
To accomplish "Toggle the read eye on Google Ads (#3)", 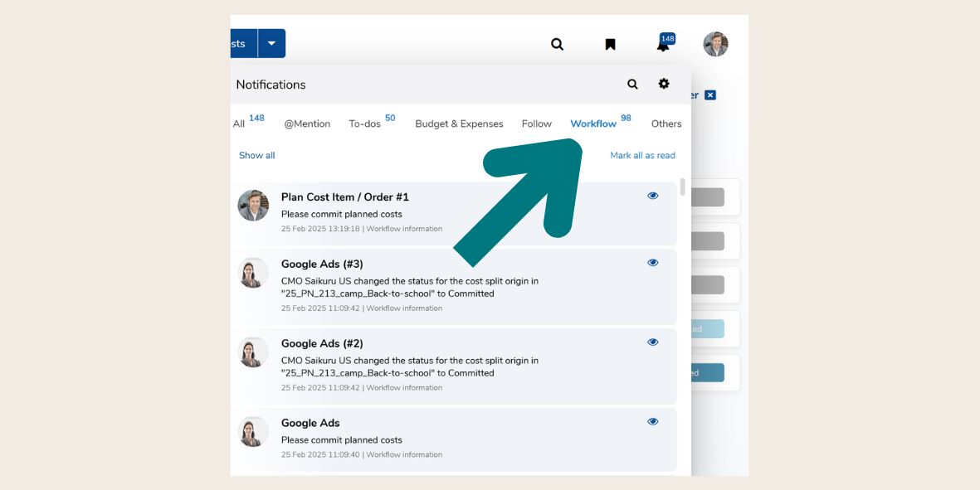I will [652, 262].
